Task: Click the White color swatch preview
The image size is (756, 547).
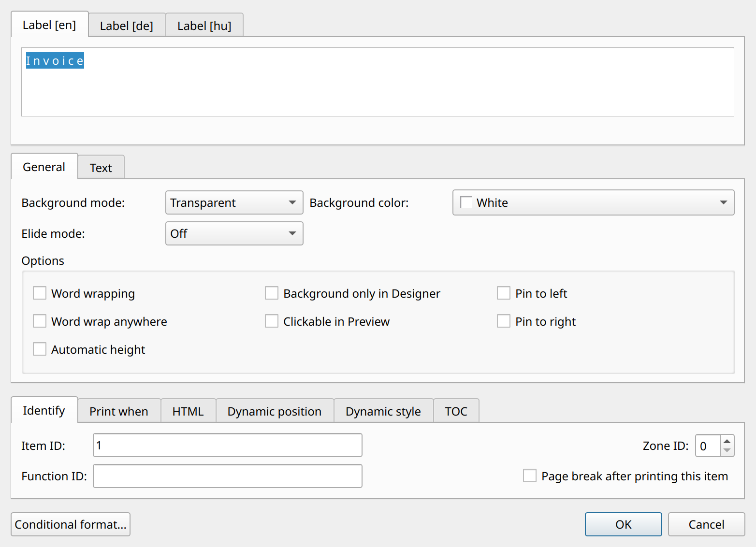Action: tap(466, 202)
